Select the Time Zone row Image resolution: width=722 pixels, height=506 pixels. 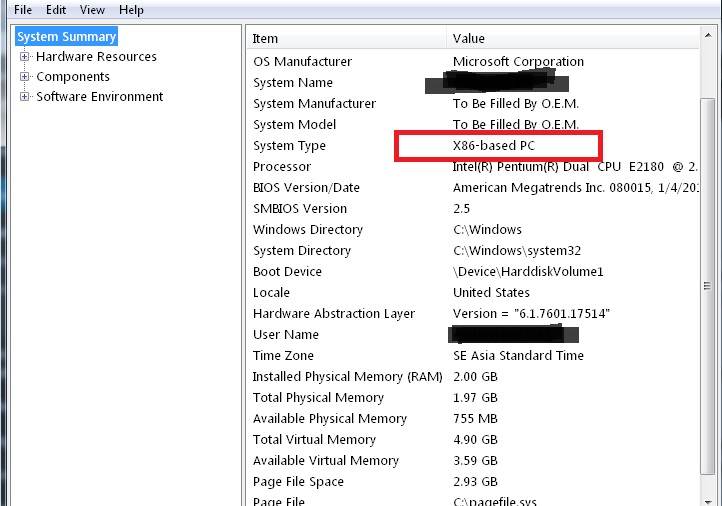(283, 356)
